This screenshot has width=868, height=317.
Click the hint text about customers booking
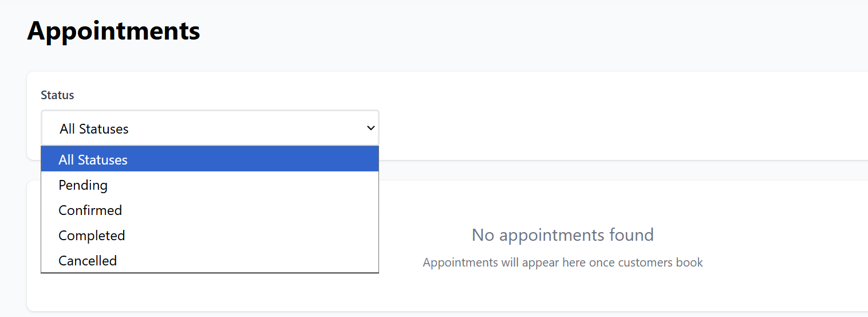(x=562, y=263)
